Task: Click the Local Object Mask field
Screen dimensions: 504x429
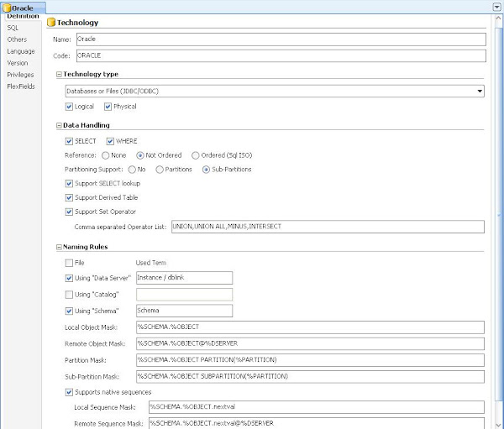Action: pyautogui.click(x=310, y=327)
